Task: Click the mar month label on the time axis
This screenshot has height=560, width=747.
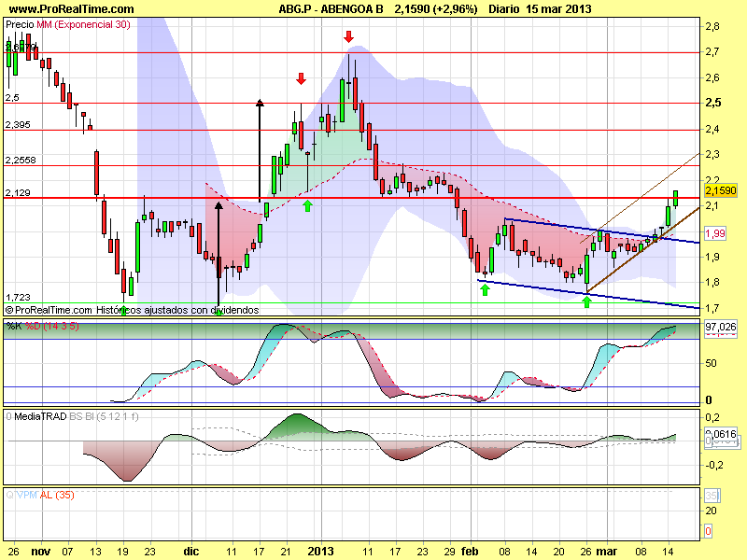Action: [x=606, y=552]
